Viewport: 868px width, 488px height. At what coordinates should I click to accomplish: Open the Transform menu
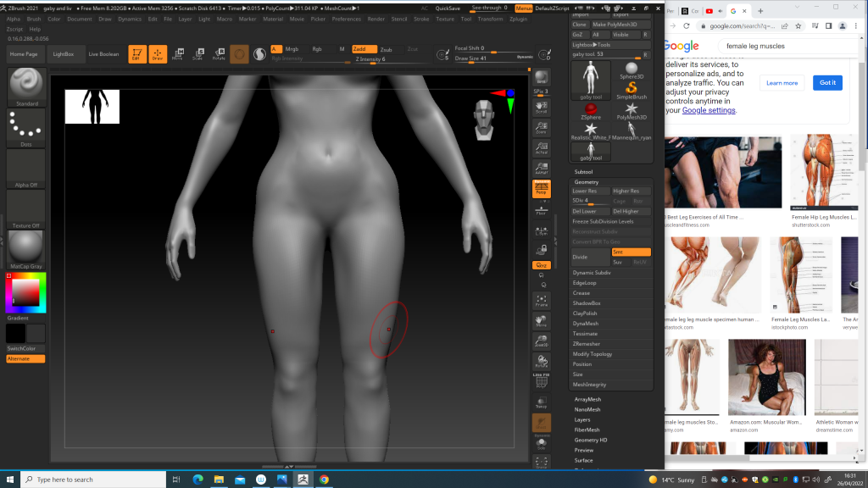click(490, 19)
